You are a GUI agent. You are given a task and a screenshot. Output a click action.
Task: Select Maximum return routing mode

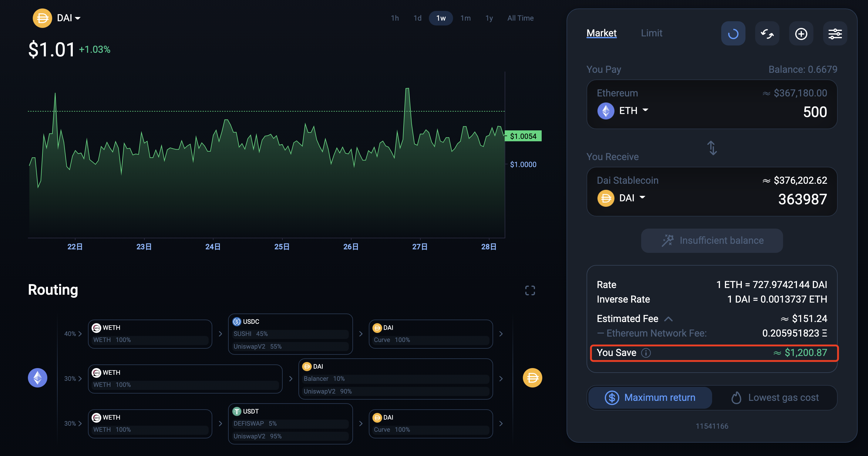click(650, 398)
